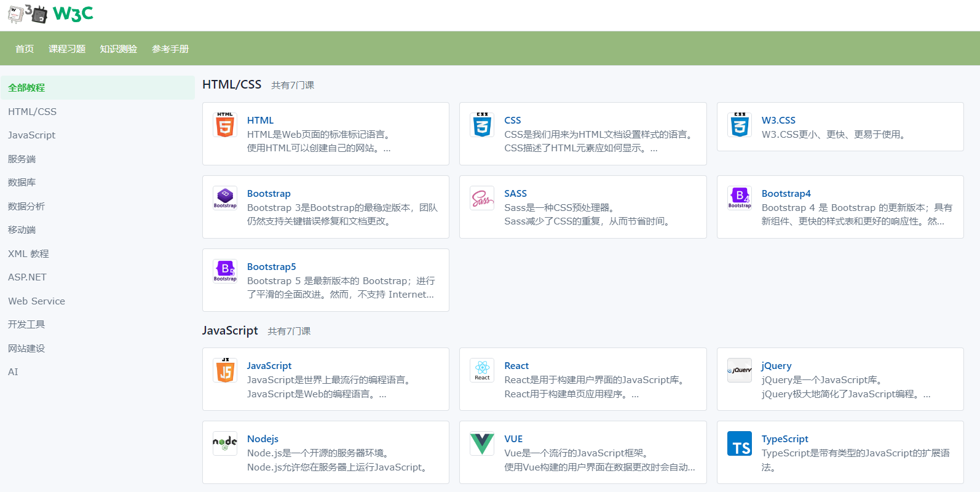Click the jQuery description text
980x492 pixels.
click(x=846, y=387)
